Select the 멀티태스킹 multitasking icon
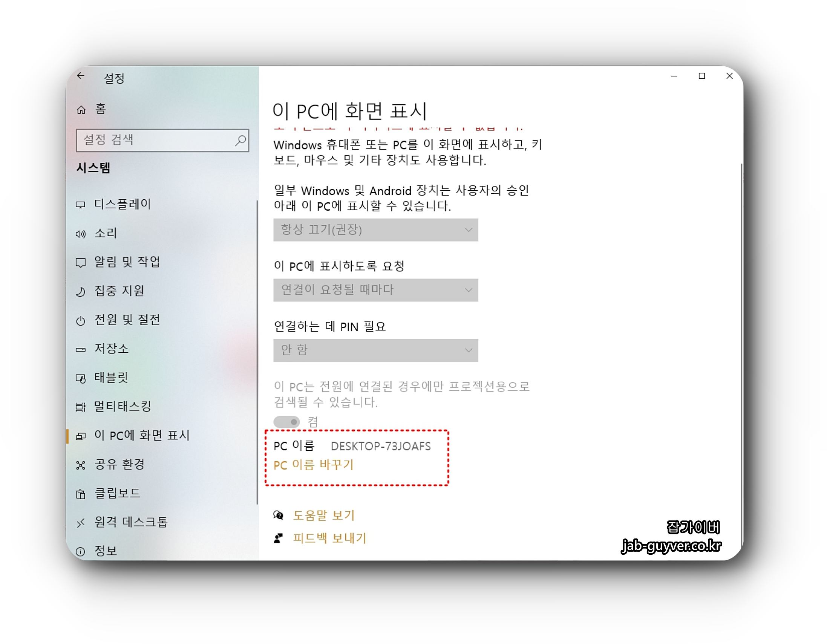Viewport: 827px width, 644px height. 81,406
